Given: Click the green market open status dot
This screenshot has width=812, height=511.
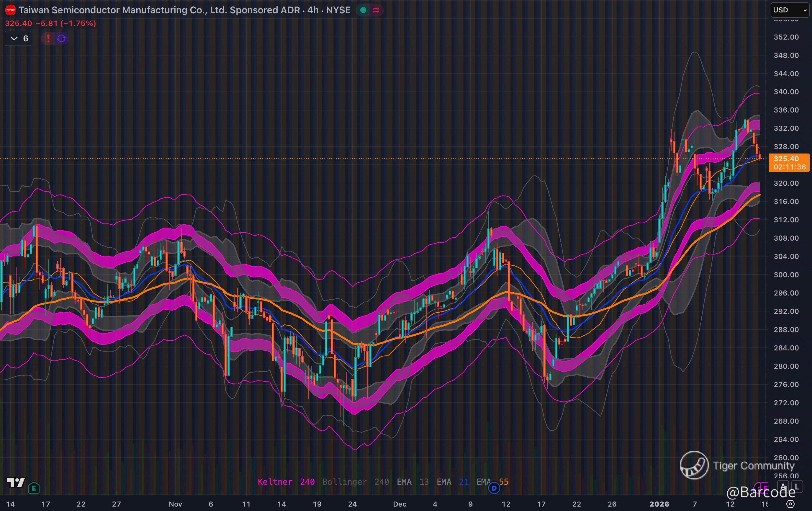Looking at the screenshot, I should [363, 10].
